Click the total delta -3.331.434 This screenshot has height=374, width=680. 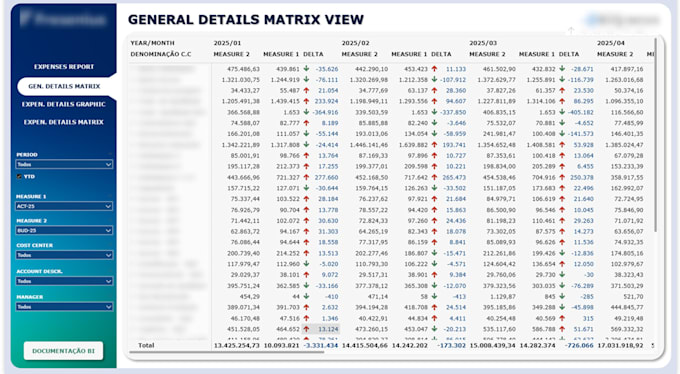[321, 345]
